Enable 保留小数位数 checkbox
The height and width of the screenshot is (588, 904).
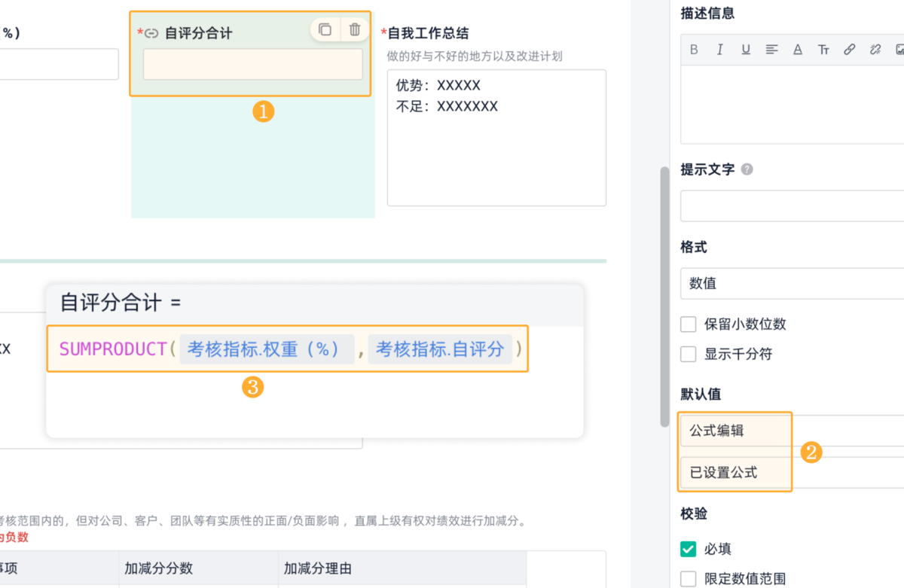point(688,324)
